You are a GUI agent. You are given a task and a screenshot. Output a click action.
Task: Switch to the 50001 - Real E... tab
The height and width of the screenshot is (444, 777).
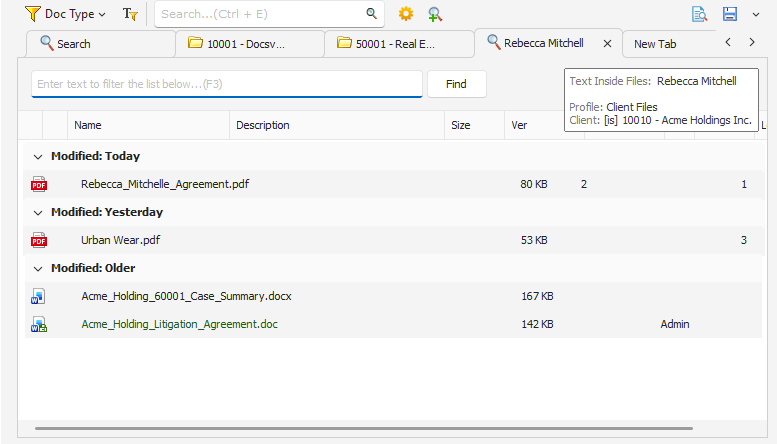point(399,44)
